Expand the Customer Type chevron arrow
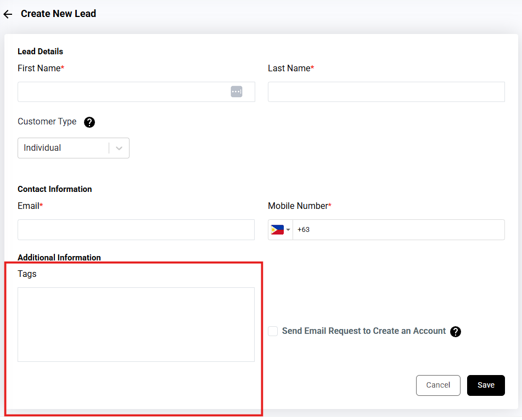This screenshot has width=522, height=420. click(119, 148)
